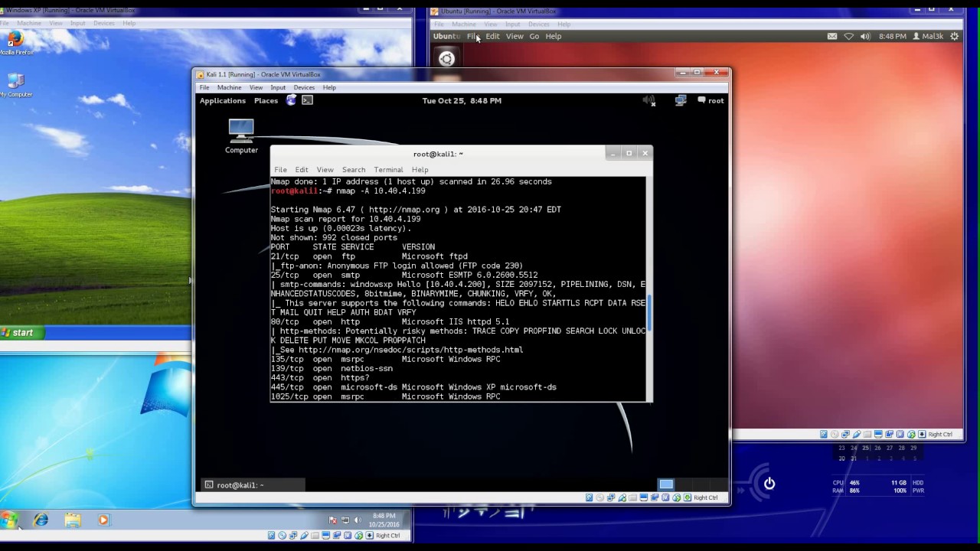The height and width of the screenshot is (551, 980).
Task: Click the 'Not shown: 992 closed ports' line
Action: [x=334, y=237]
